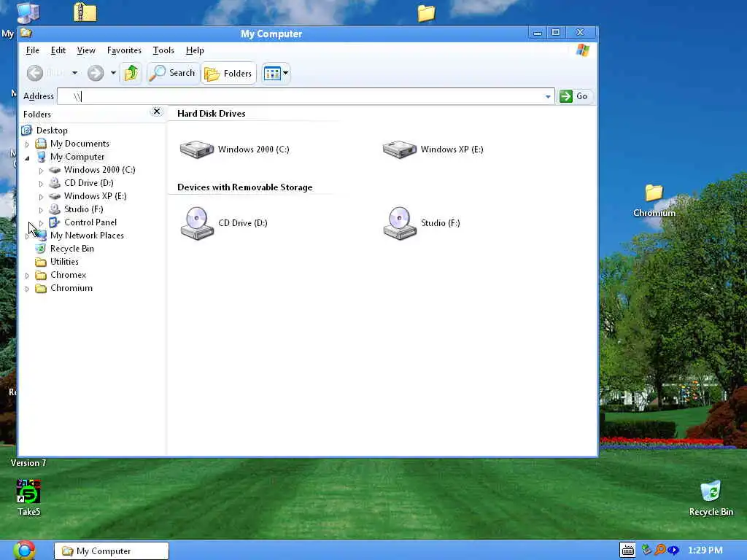Click the green network tray icon
Screen dimensions: 747x560
pos(646,550)
